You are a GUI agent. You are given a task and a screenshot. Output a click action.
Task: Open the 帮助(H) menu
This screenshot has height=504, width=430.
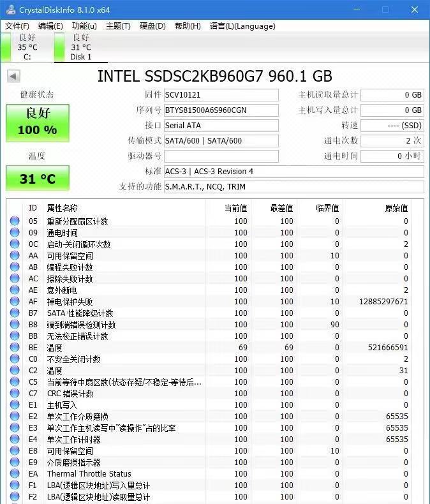pyautogui.click(x=188, y=26)
